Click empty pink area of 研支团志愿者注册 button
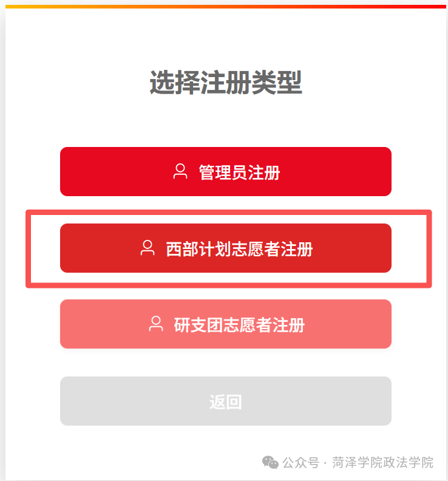448x481 pixels. point(347,324)
